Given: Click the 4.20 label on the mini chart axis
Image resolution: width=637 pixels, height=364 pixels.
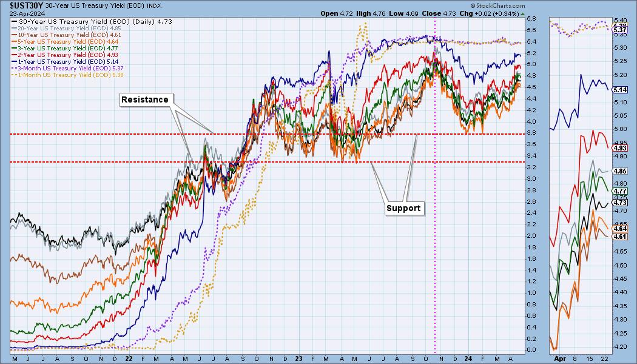Looking at the screenshot, I should (x=620, y=347).
